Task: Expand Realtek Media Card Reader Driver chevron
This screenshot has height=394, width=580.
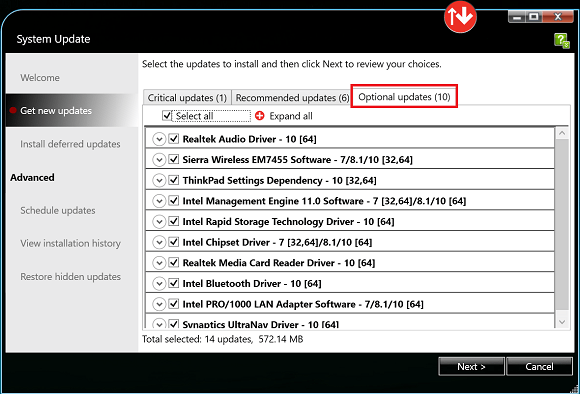Action: coord(159,263)
